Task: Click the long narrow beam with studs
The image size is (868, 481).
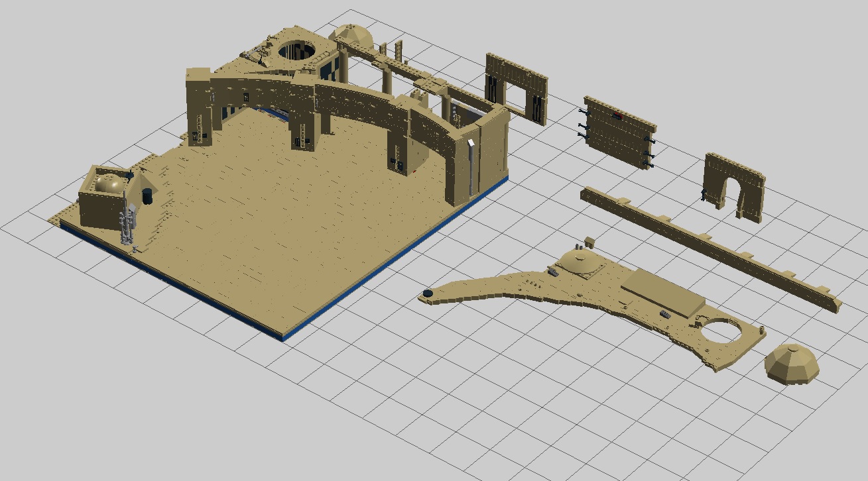Action: pyautogui.click(x=710, y=245)
